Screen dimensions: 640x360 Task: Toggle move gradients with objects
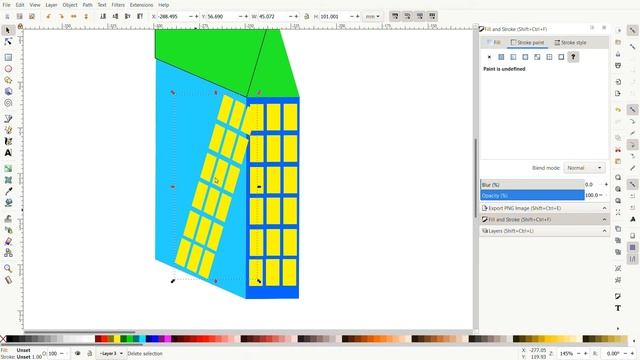click(x=420, y=16)
